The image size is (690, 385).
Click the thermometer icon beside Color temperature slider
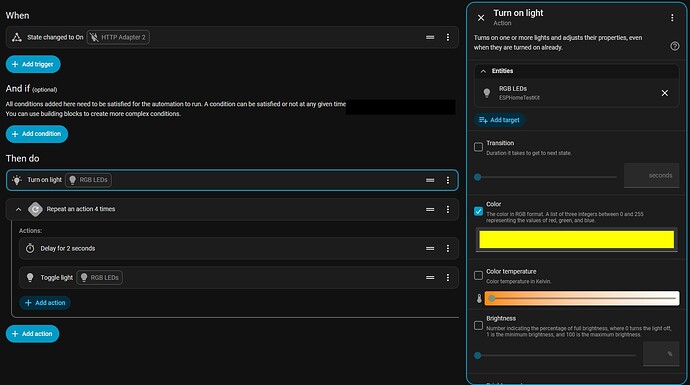479,299
